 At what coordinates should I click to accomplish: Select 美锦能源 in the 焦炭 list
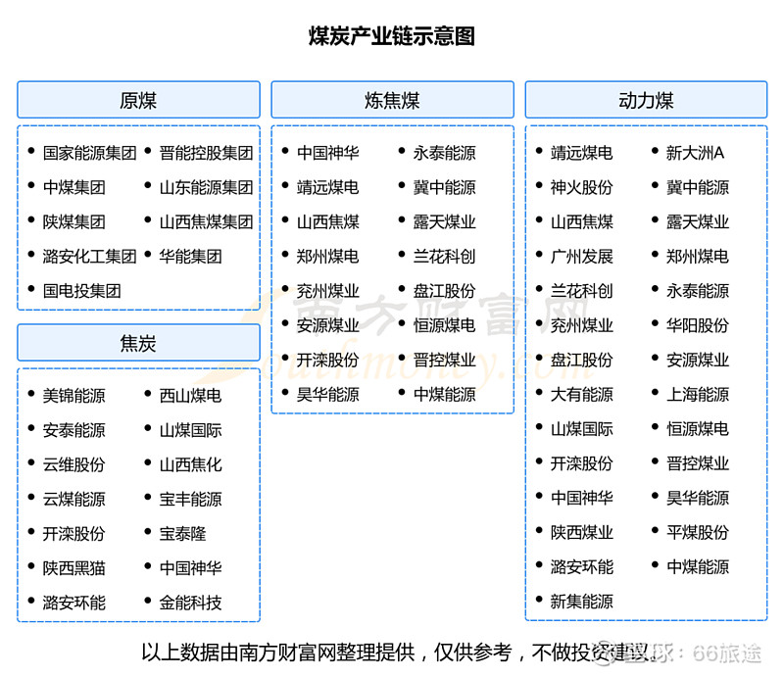coord(73,396)
